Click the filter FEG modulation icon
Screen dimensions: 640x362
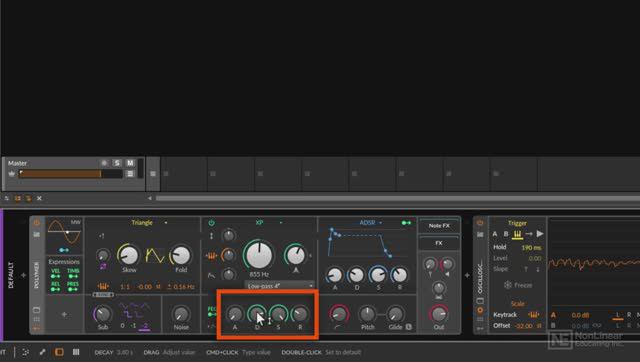click(x=212, y=312)
